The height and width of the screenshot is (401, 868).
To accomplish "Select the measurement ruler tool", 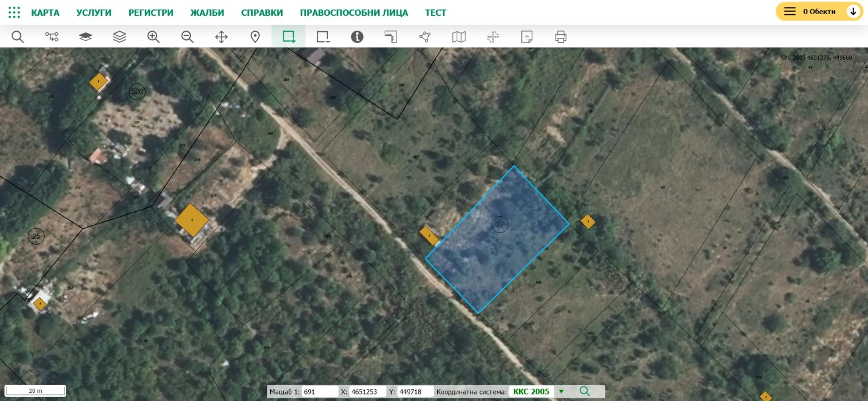I will pos(391,37).
